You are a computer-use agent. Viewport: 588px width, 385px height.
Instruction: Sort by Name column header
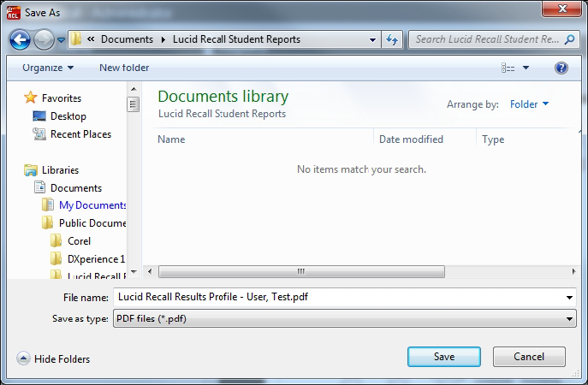(171, 139)
